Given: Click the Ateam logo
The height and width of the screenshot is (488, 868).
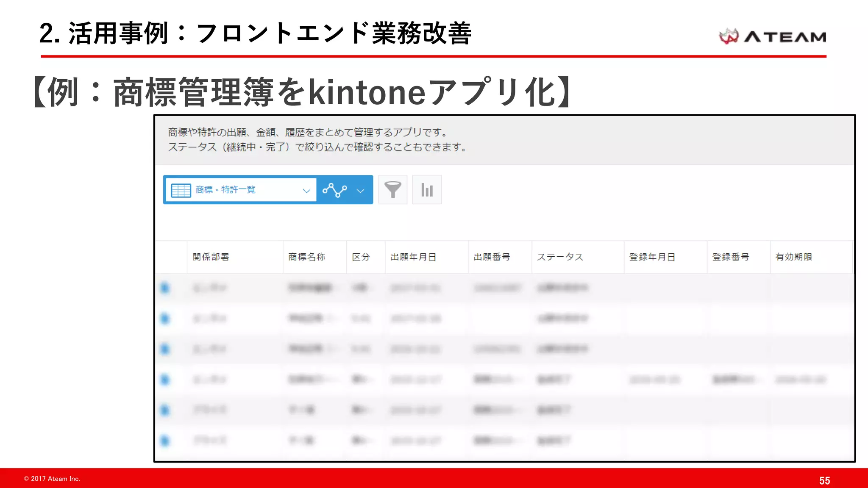Looking at the screenshot, I should tap(772, 36).
